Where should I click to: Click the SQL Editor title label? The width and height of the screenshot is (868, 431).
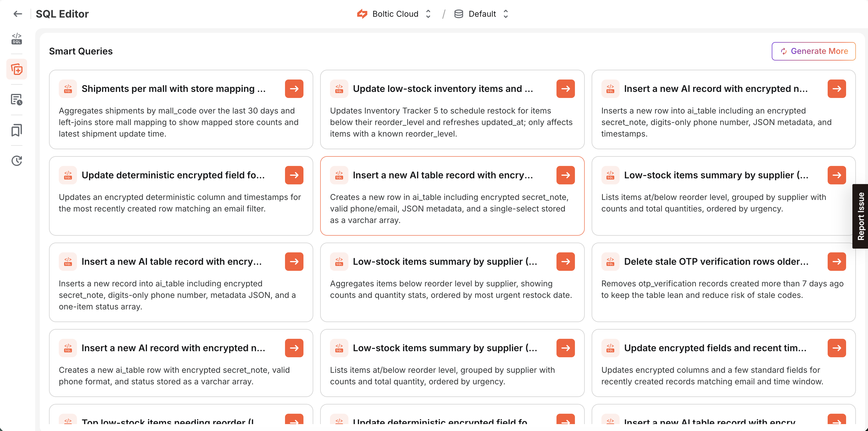point(62,14)
